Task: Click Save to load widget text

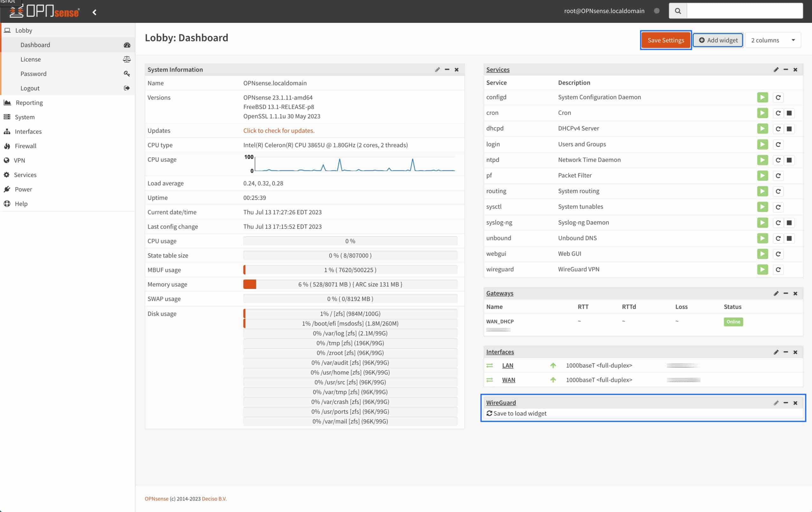Action: [520, 413]
